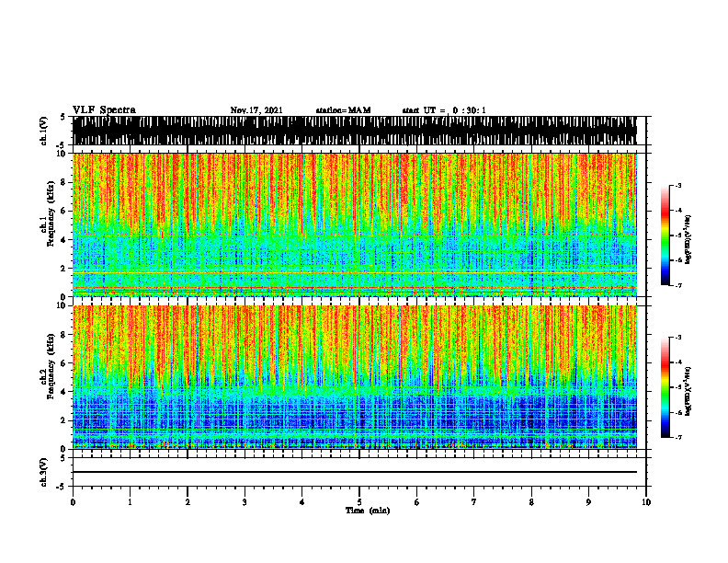728x563 pixels.
Task: Click the yellow line near 2 kHz in ch.1
Action: point(354,270)
